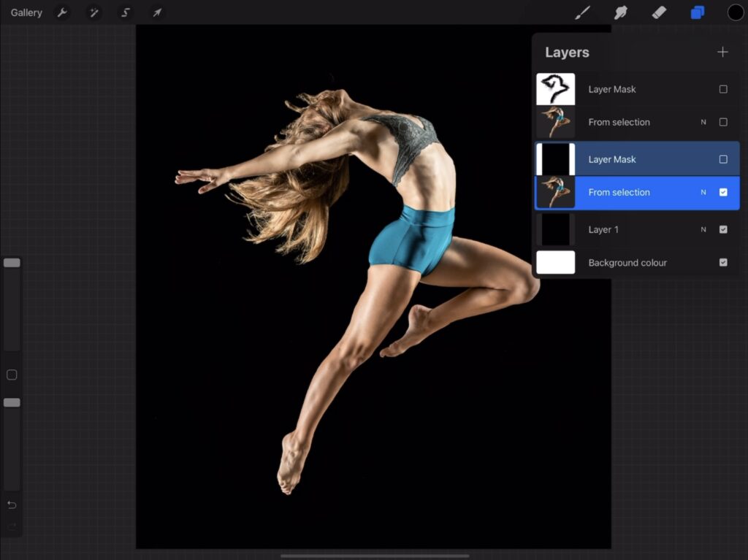The height and width of the screenshot is (560, 748).
Task: Disable Background colour visibility
Action: click(x=723, y=263)
